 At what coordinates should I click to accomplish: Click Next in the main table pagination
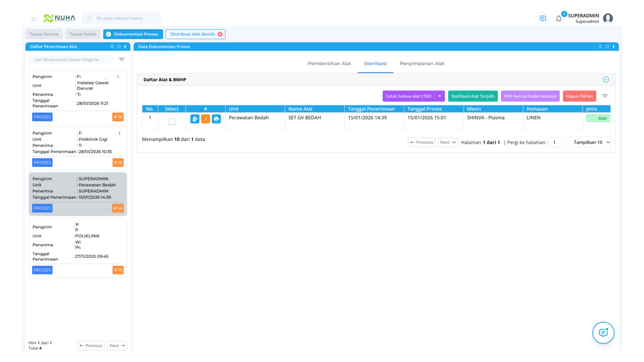click(x=448, y=142)
